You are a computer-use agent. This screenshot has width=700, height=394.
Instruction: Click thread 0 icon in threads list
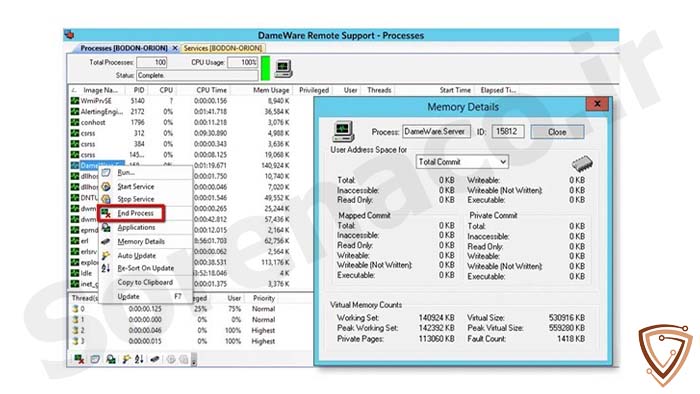click(x=75, y=309)
